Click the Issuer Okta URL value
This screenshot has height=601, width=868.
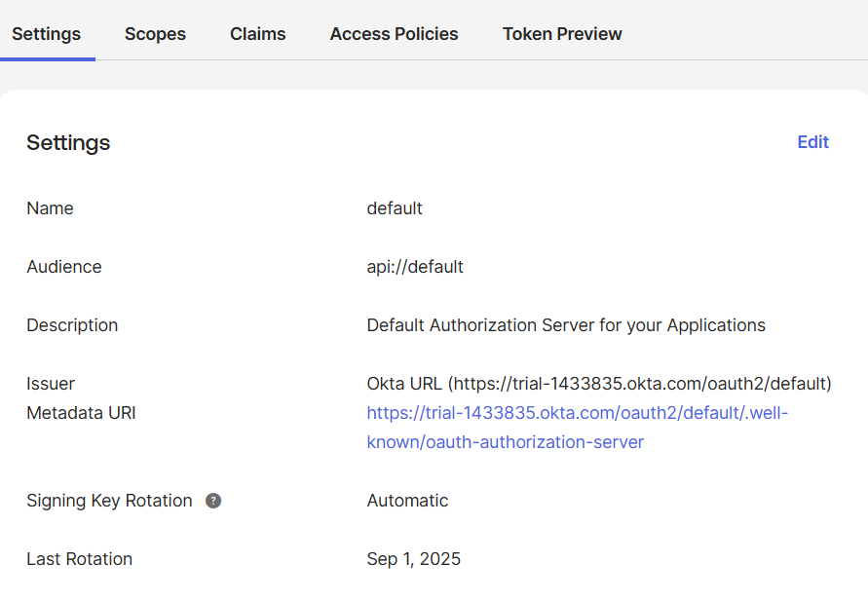598,383
